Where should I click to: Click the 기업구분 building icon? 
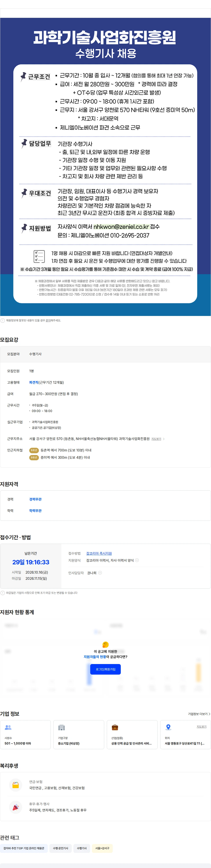click(61, 727)
